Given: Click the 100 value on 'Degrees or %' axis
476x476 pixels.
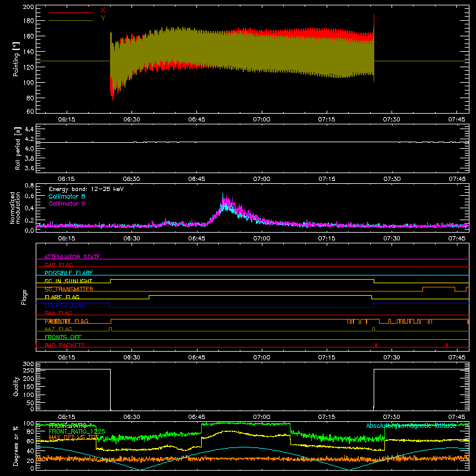Looking at the screenshot, I should (x=28, y=424).
